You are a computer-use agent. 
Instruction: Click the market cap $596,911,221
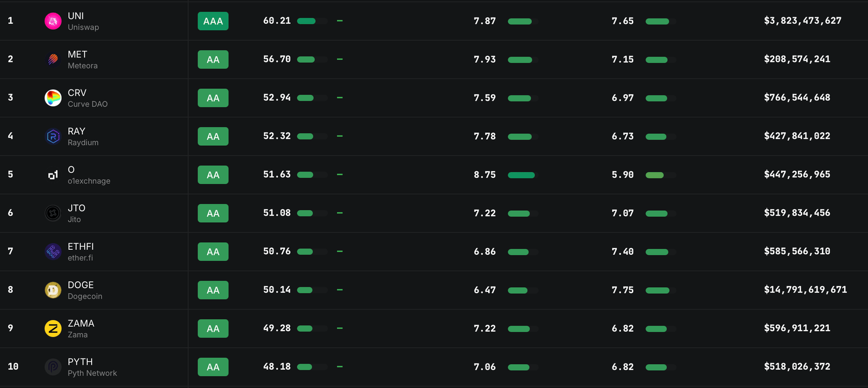797,328
